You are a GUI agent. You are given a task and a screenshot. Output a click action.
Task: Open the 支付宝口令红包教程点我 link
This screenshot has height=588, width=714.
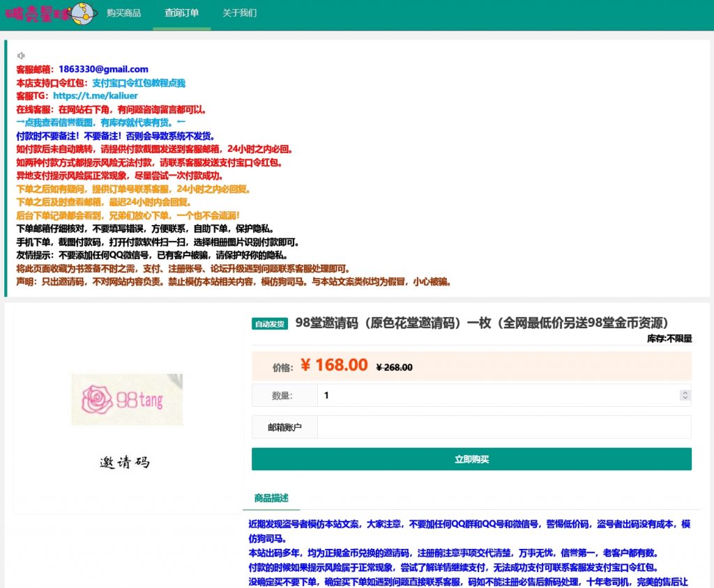pos(139,83)
